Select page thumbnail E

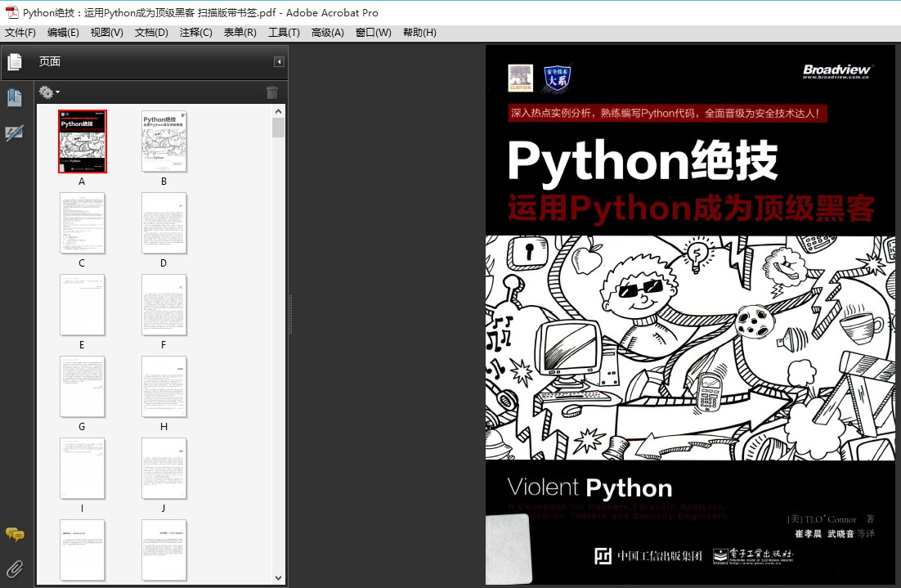point(83,305)
